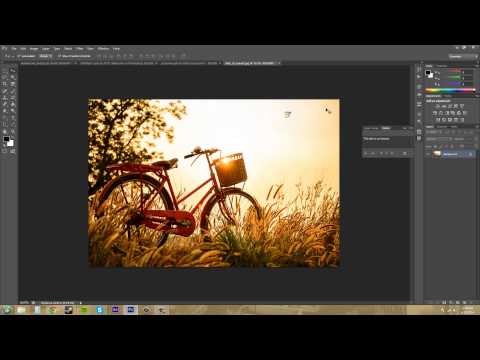Image resolution: width=480 pixels, height=360 pixels.
Task: Change screen mode from toolbar bottom
Action: coord(12,151)
